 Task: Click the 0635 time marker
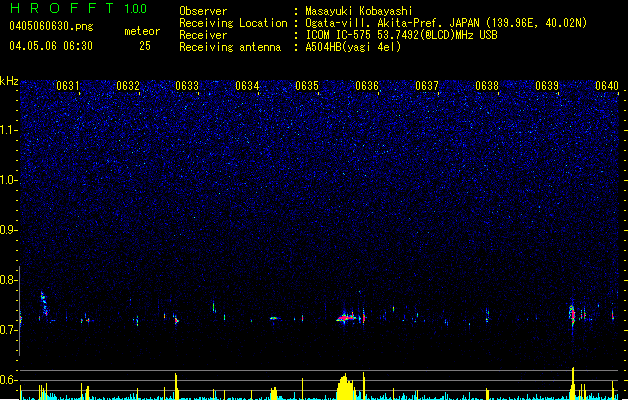point(307,86)
